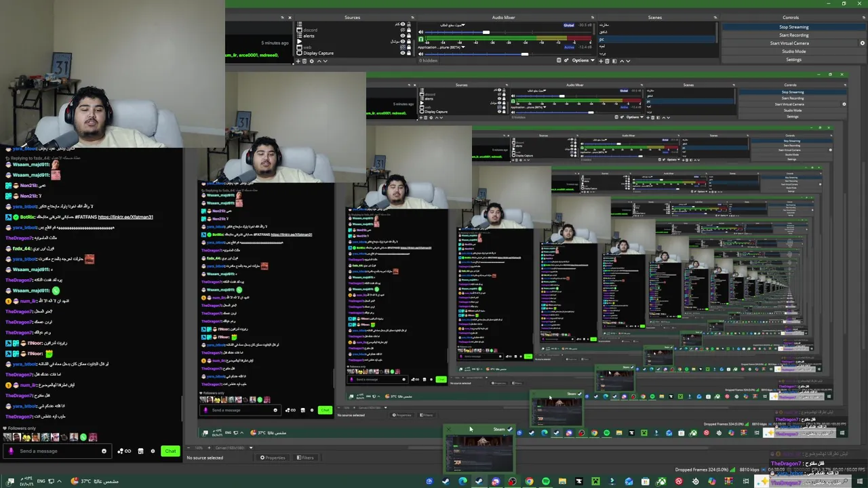The height and width of the screenshot is (488, 868).
Task: Switch mixer layout icon beside Options in main OBS
Action: tap(559, 60)
